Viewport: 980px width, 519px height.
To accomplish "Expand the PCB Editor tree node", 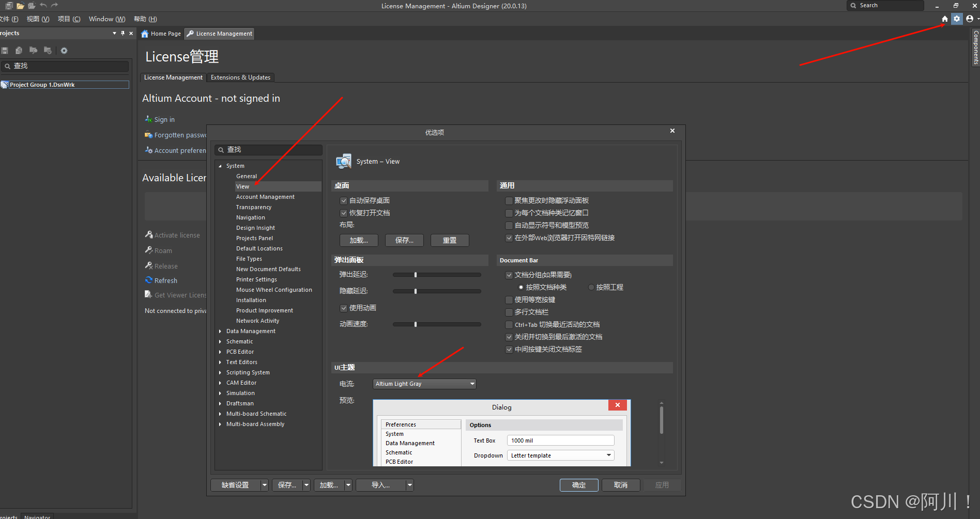I will click(220, 352).
